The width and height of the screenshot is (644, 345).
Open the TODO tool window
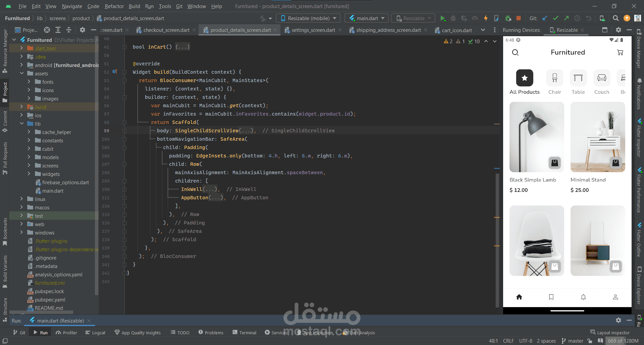pos(180,333)
